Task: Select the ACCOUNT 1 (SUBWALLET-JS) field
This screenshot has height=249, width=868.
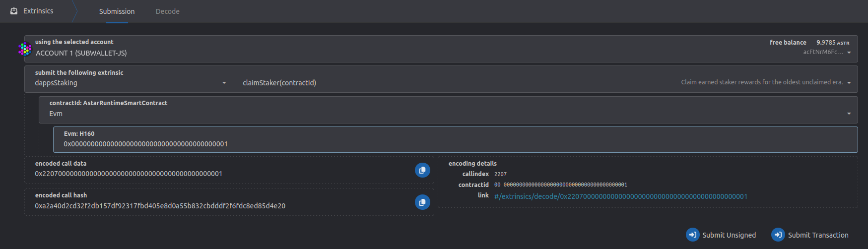Action: tap(81, 53)
